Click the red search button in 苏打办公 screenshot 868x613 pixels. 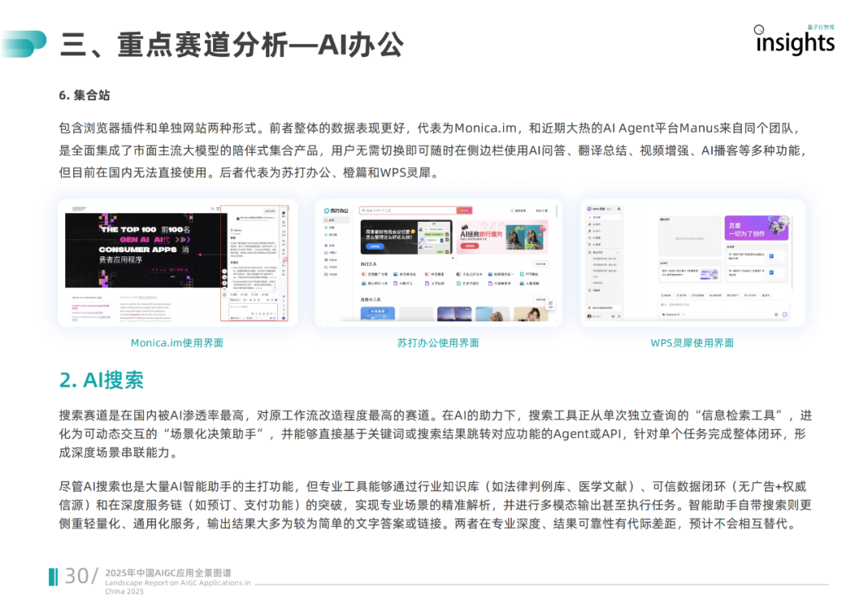464,210
